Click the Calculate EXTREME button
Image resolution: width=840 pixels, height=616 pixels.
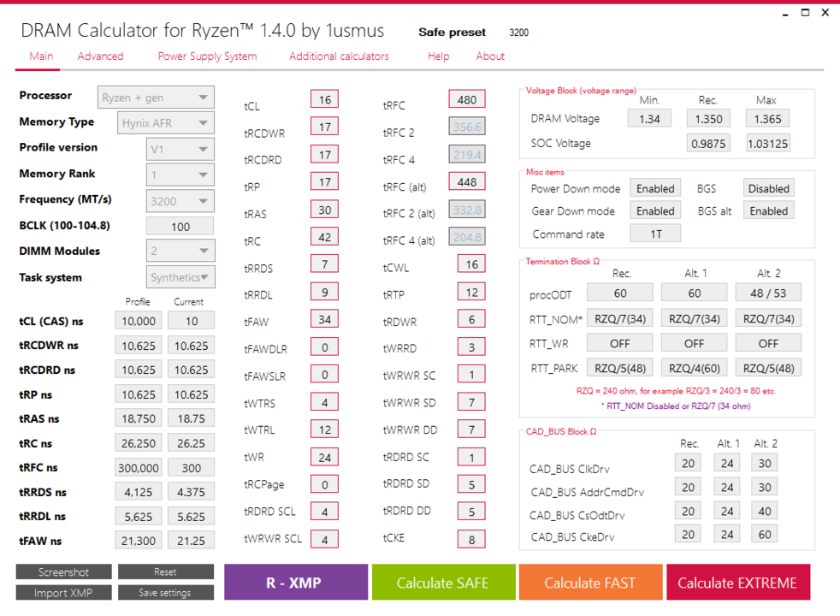tap(737, 583)
